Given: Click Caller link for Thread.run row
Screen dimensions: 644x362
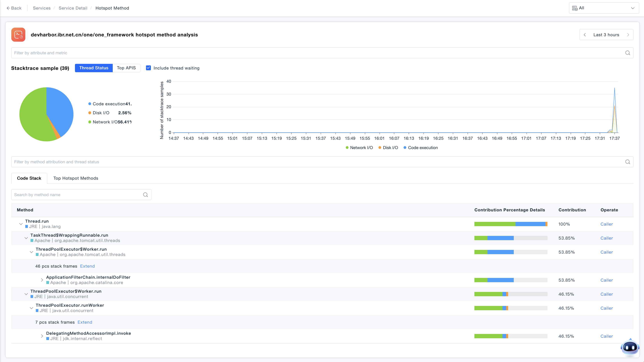Looking at the screenshot, I should (x=606, y=224).
